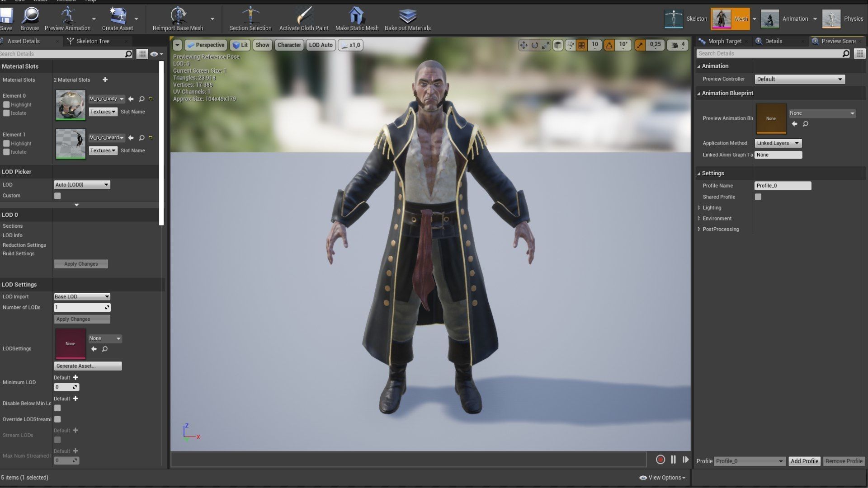The width and height of the screenshot is (868, 488).
Task: Click Generate Asset button
Action: [x=88, y=366]
